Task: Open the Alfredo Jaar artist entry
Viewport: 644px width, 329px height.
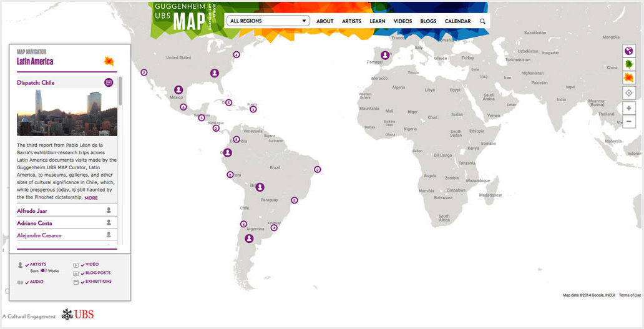Action: [32, 211]
